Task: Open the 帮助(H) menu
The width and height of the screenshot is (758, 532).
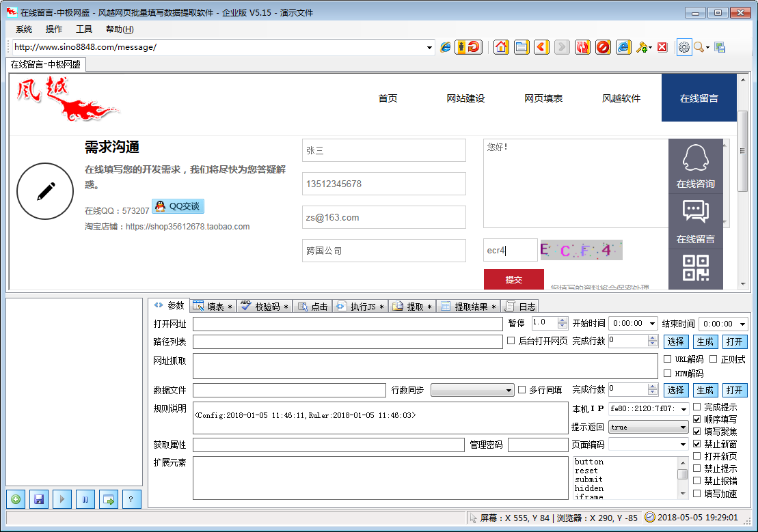Action: coord(120,29)
